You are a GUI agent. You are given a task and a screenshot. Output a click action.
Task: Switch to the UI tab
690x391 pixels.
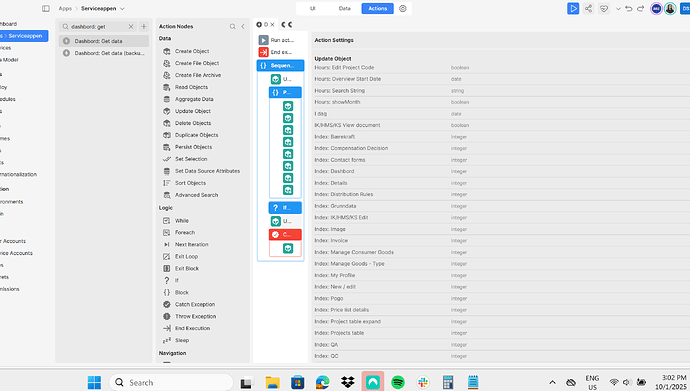312,8
